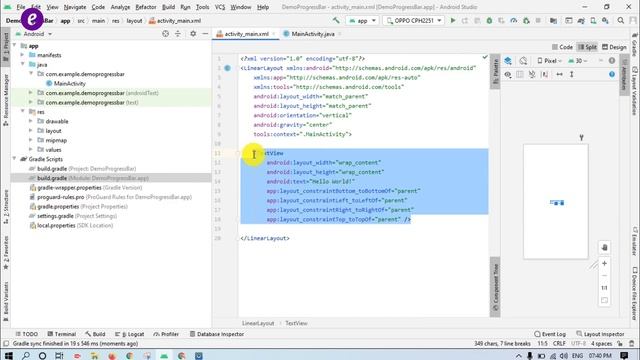Select the activity_main.xml editor tab
This screenshot has width=640, height=360.
coord(246,34)
